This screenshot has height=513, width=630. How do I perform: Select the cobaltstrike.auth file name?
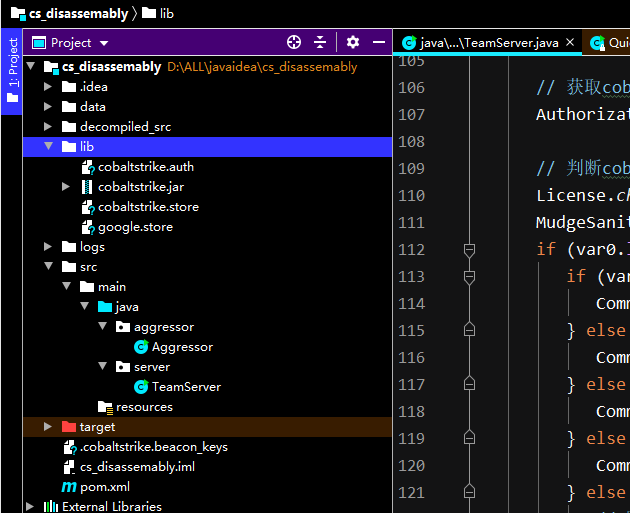coord(146,167)
